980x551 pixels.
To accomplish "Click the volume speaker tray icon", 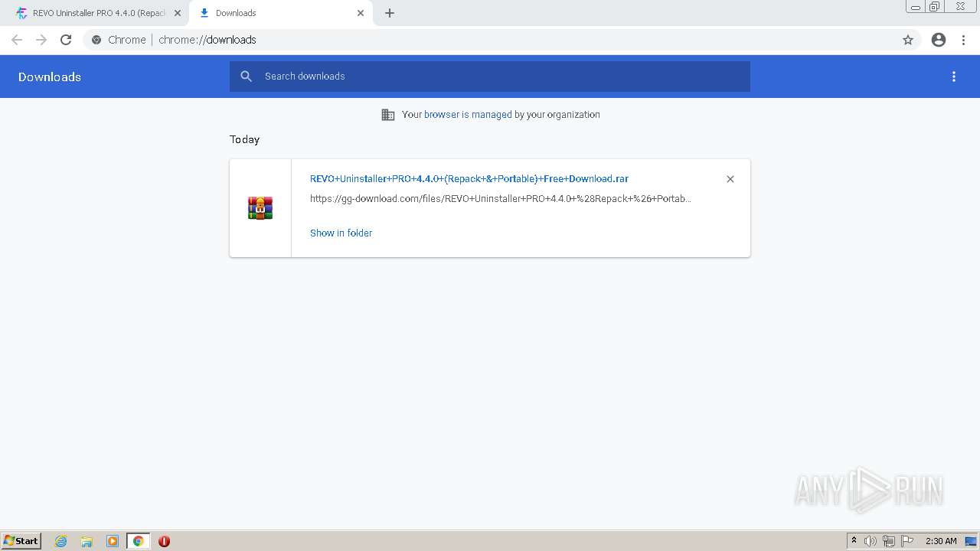I will (x=871, y=541).
